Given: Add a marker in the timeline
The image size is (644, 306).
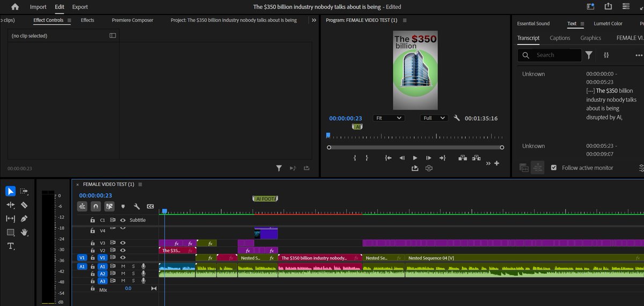Looking at the screenshot, I should click(123, 206).
